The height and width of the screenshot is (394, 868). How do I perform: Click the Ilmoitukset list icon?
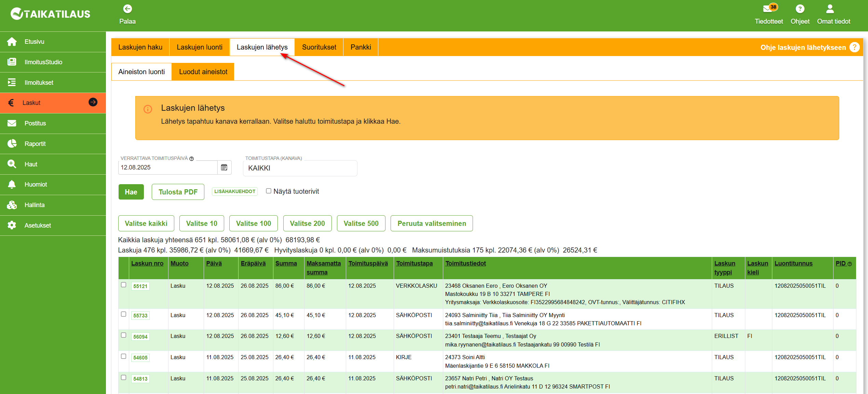pos(12,82)
